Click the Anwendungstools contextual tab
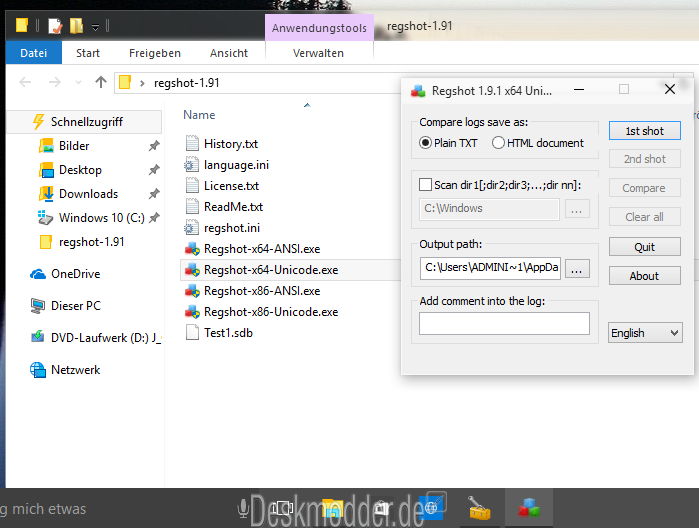The image size is (699, 528). pos(319,28)
